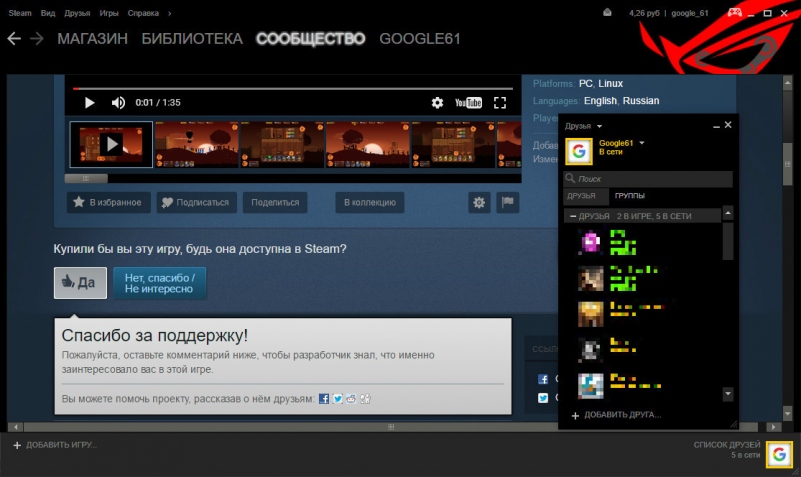
Task: Open the notifications inbox icon
Action: pyautogui.click(x=607, y=13)
